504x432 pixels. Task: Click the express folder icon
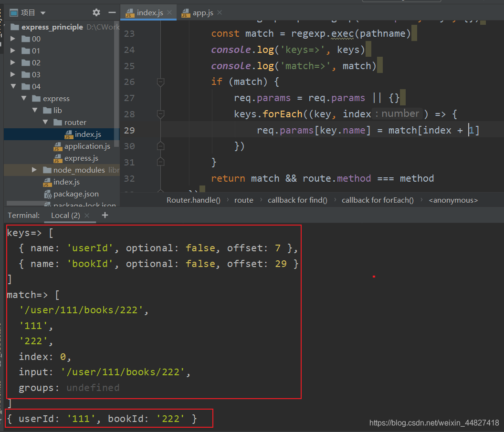(36, 98)
